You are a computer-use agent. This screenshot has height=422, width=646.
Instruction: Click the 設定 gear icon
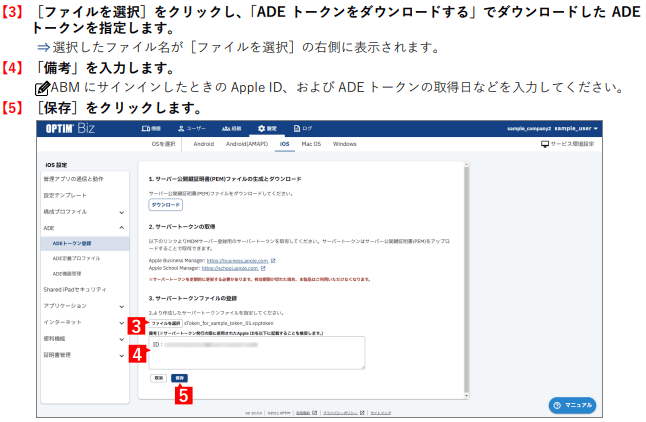click(261, 129)
